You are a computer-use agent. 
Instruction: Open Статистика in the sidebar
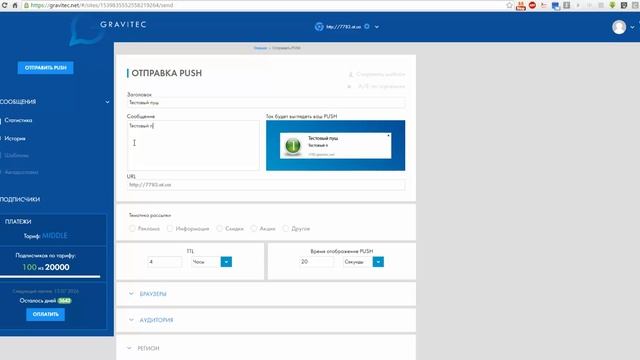(x=18, y=120)
